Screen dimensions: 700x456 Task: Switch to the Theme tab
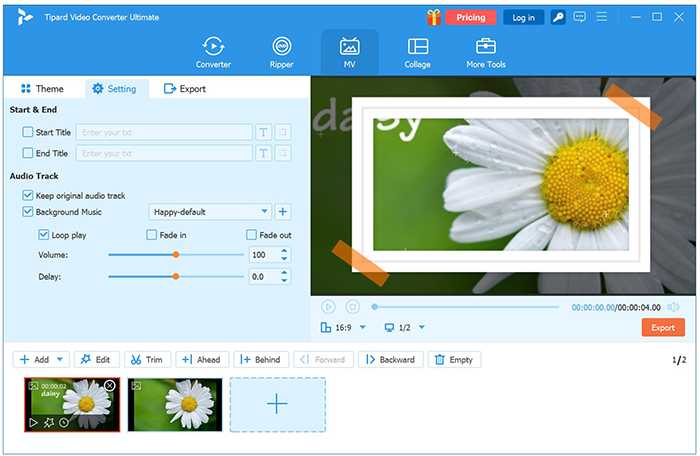coord(42,89)
